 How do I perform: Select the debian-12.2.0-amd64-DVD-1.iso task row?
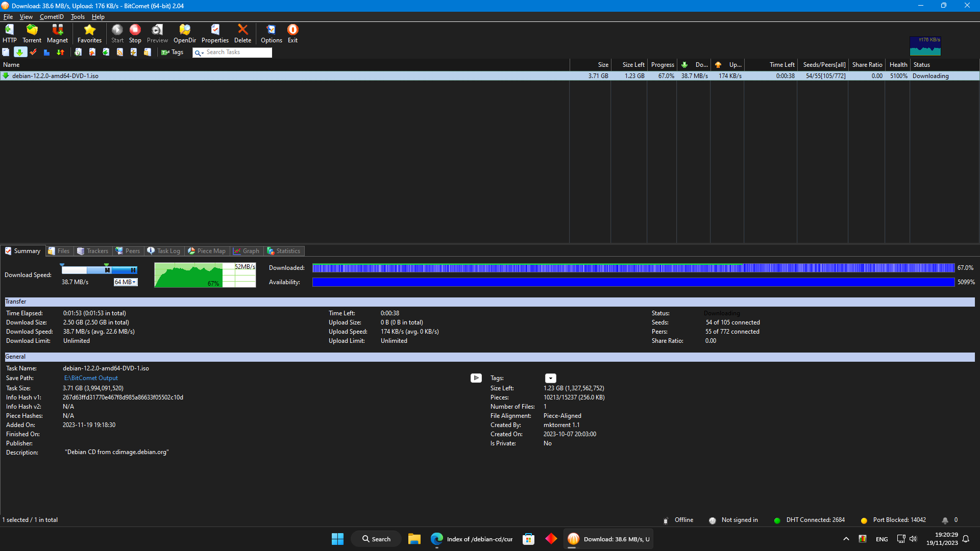489,76
